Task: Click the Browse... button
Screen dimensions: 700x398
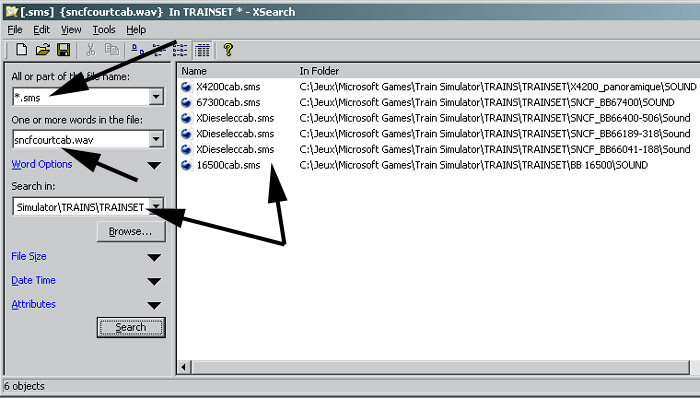Action: tap(131, 232)
